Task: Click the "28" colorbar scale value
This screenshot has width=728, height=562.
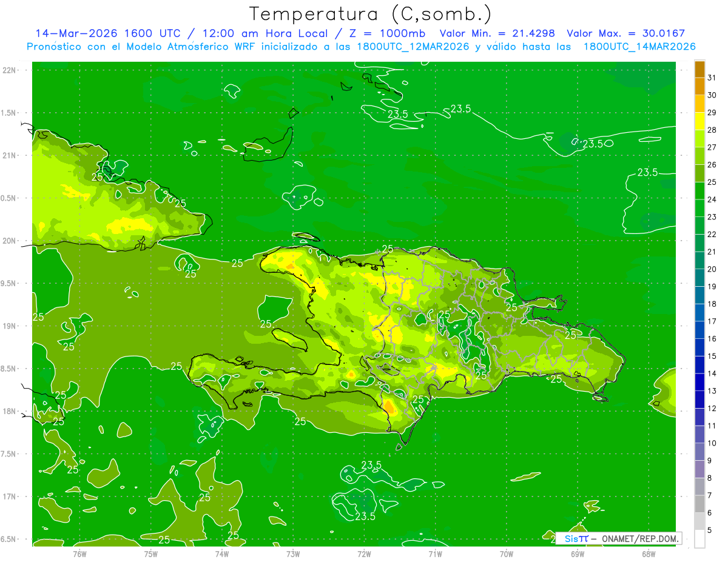Action: [x=712, y=130]
